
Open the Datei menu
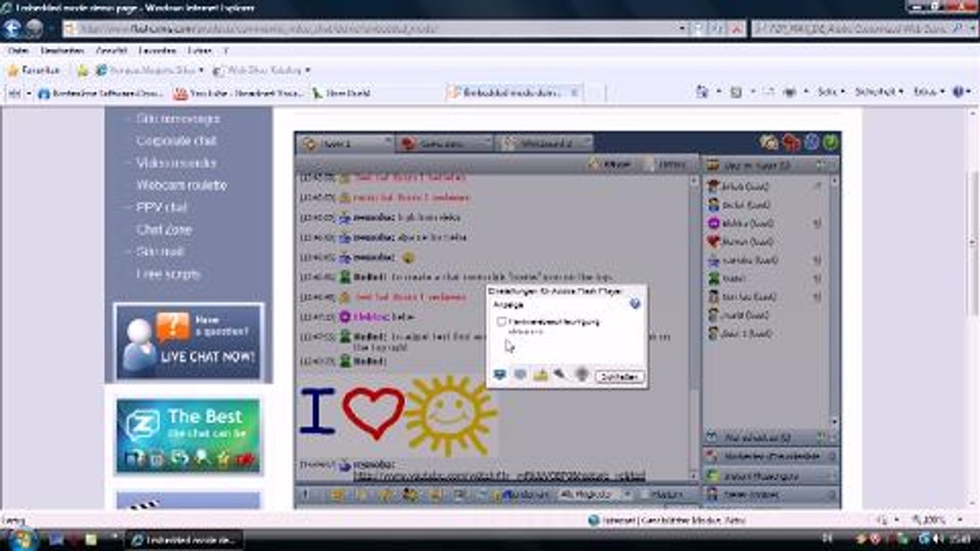click(x=18, y=51)
